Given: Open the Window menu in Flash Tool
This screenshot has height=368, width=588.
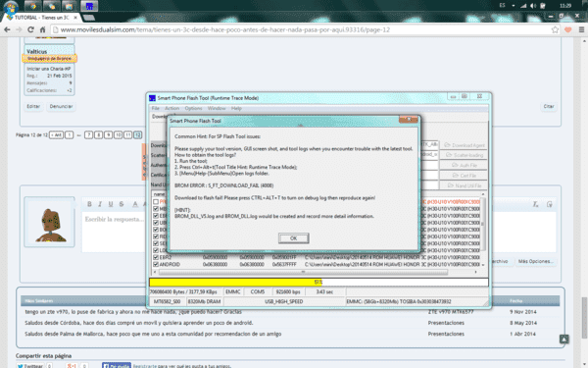Looking at the screenshot, I should tap(217, 108).
